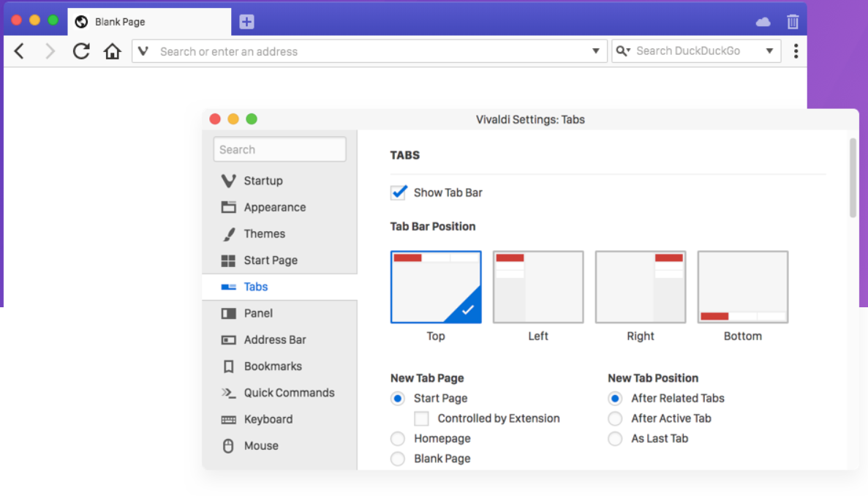Click the Start Page grid icon

[x=229, y=260]
